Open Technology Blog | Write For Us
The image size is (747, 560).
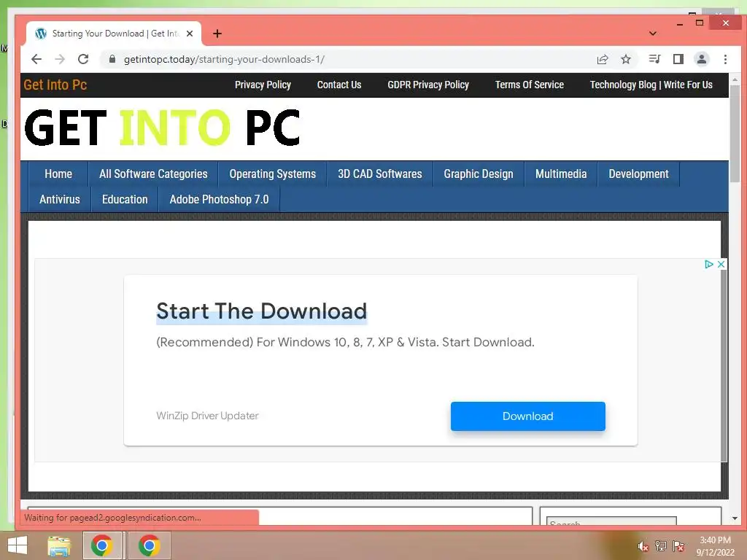651,85
